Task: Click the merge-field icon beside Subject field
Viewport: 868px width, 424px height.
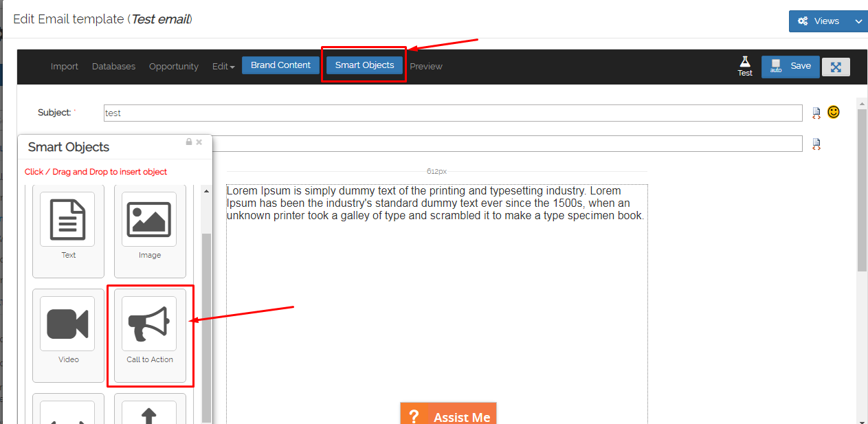Action: pyautogui.click(x=816, y=113)
